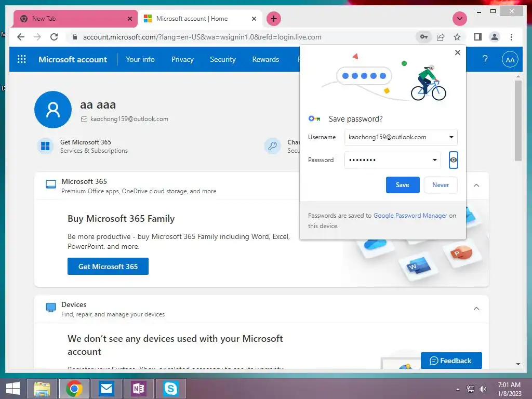This screenshot has height=399, width=532.
Task: Click the Devices monitor icon
Action: [51, 308]
